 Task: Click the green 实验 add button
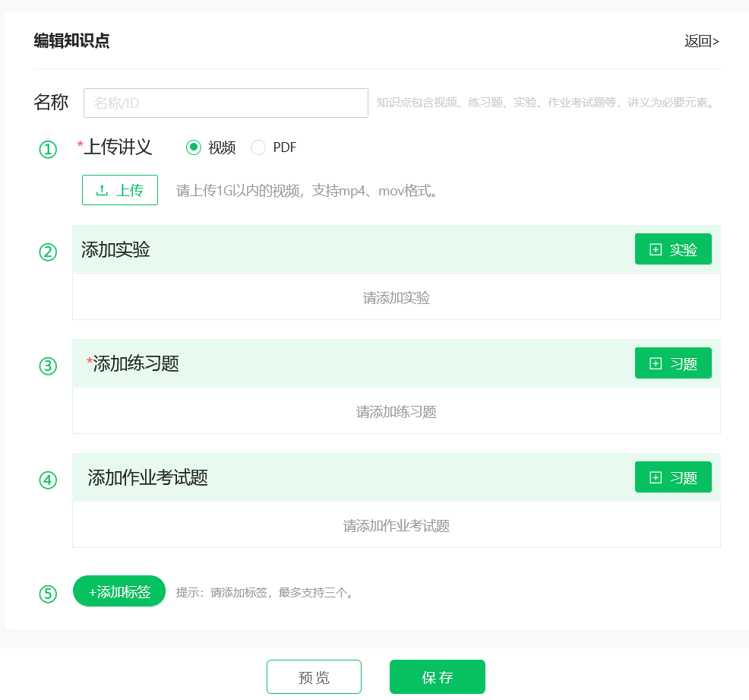coord(673,249)
